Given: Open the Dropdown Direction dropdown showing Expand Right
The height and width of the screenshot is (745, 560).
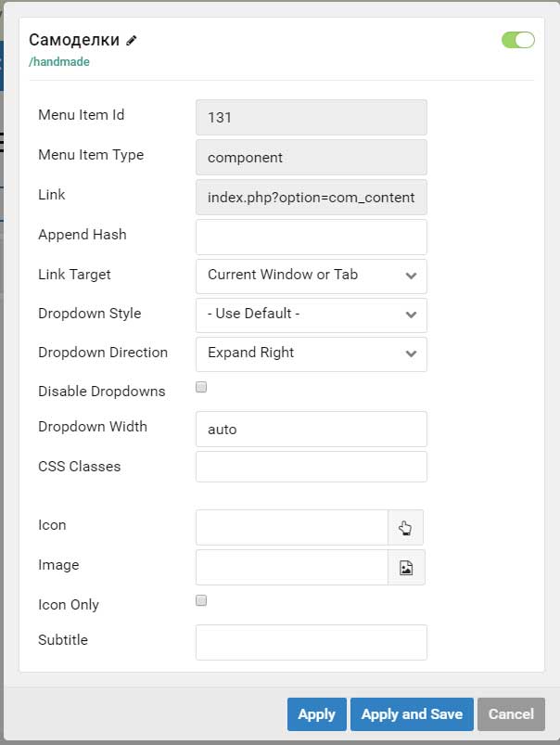Looking at the screenshot, I should (312, 354).
